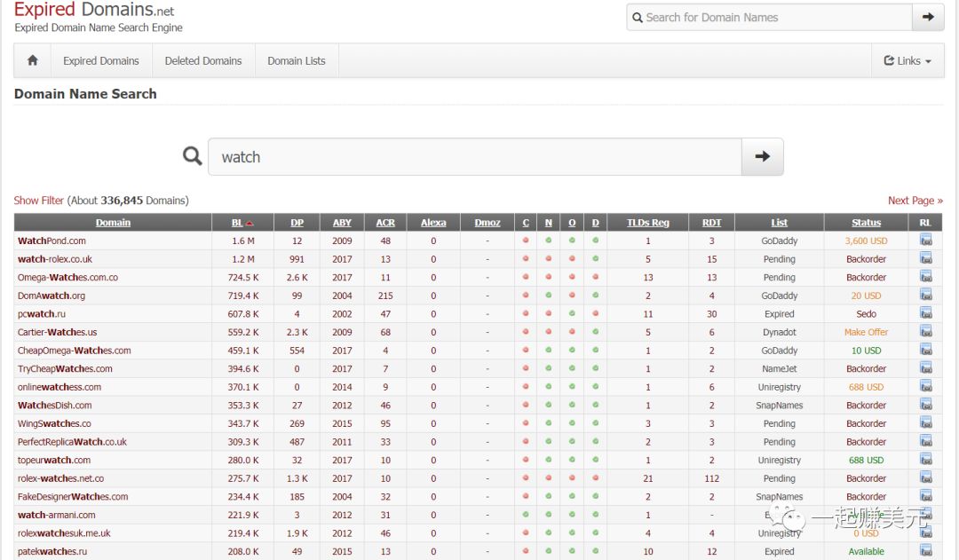Sort by the List column header
959x560 pixels.
point(780,223)
